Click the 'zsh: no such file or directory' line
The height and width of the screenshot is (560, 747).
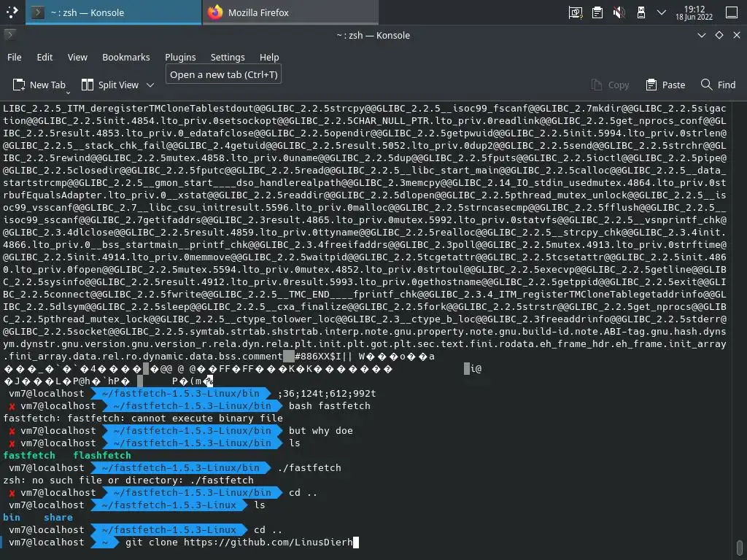click(128, 480)
